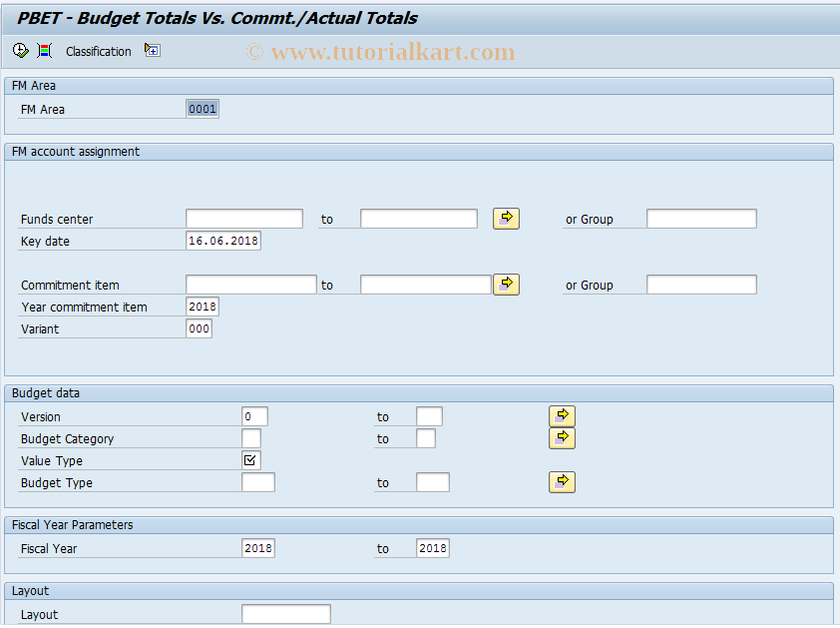Open multiple selection for Budget Type
840x628 pixels.
pos(562,482)
